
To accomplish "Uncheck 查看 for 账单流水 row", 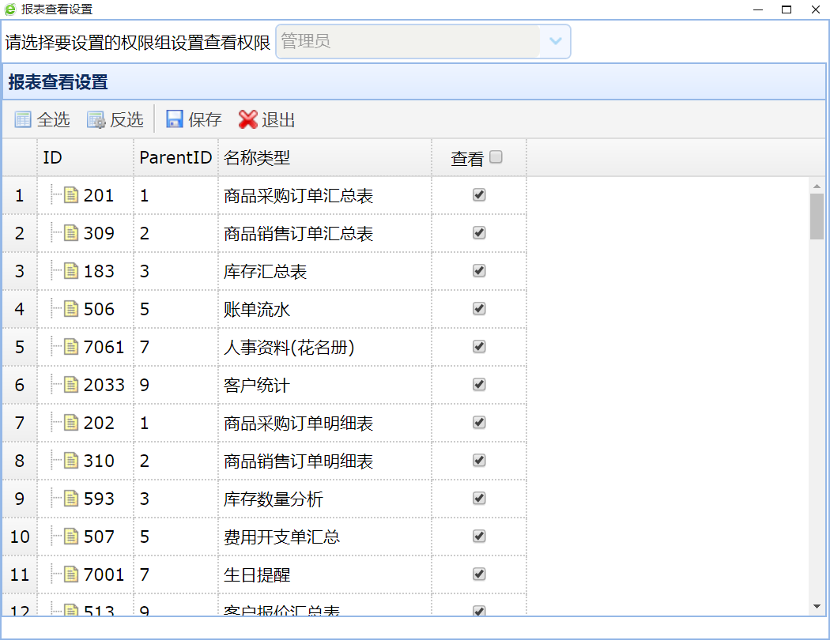I will [479, 309].
